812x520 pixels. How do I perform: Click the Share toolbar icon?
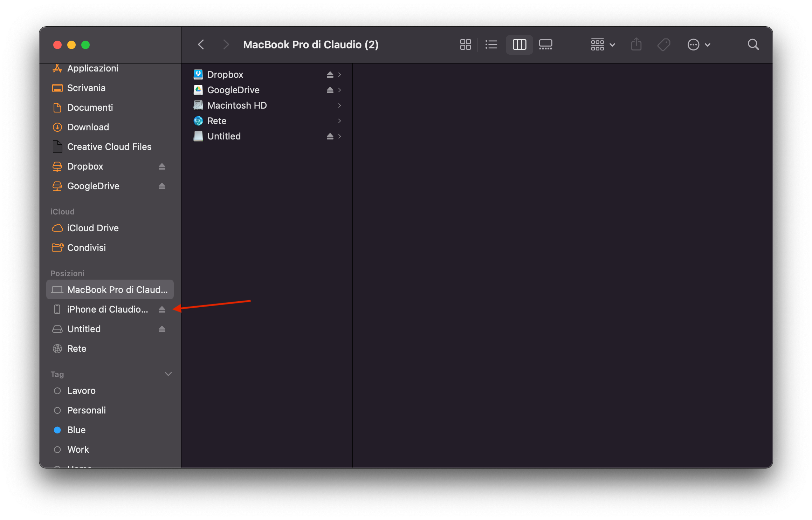point(636,45)
